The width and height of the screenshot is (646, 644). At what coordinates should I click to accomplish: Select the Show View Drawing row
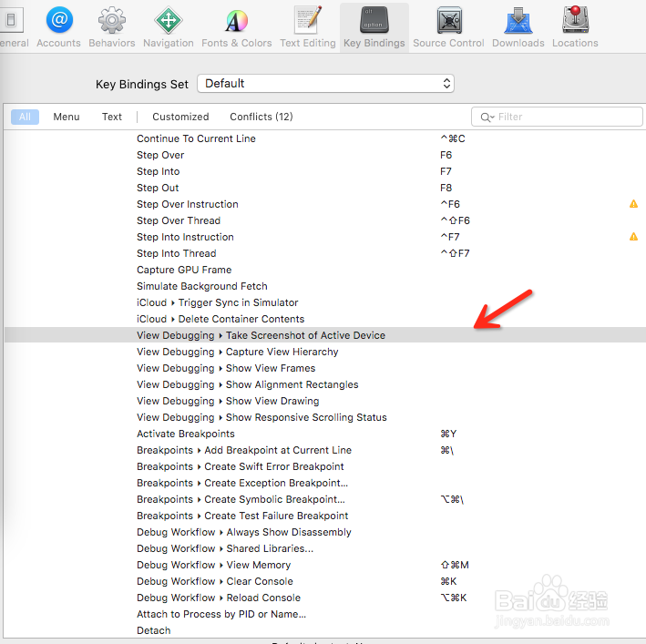[x=324, y=401]
